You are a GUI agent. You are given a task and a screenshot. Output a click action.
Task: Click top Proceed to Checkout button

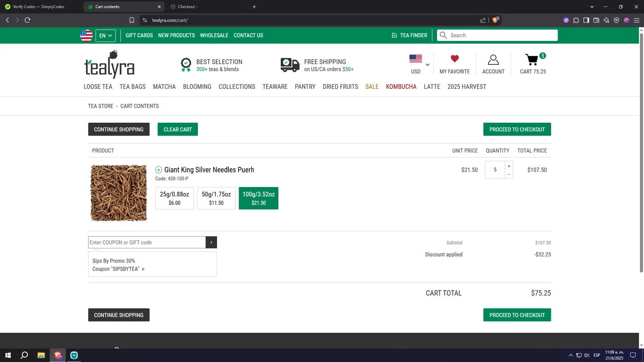(517, 130)
